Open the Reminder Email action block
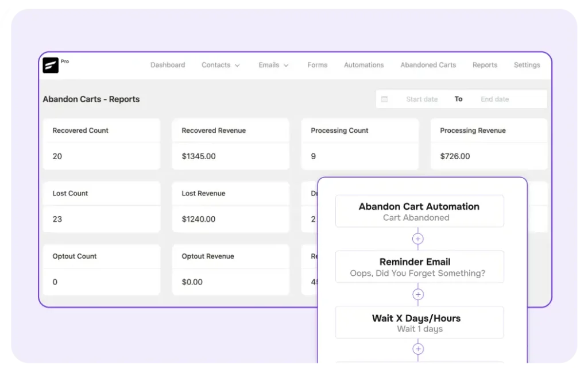 coord(419,267)
